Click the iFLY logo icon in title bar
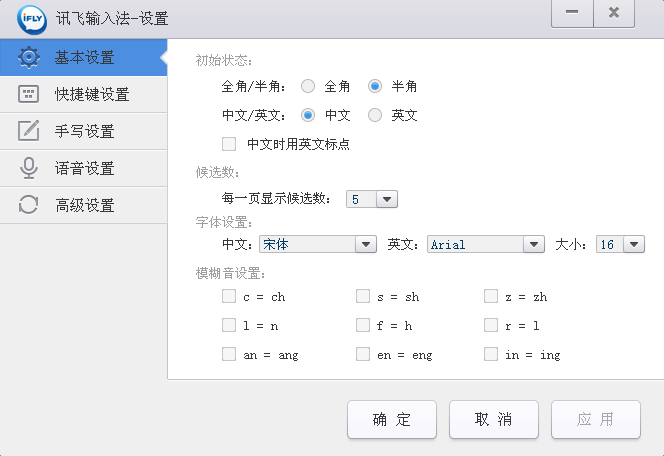Image resolution: width=664 pixels, height=456 pixels. (33, 18)
